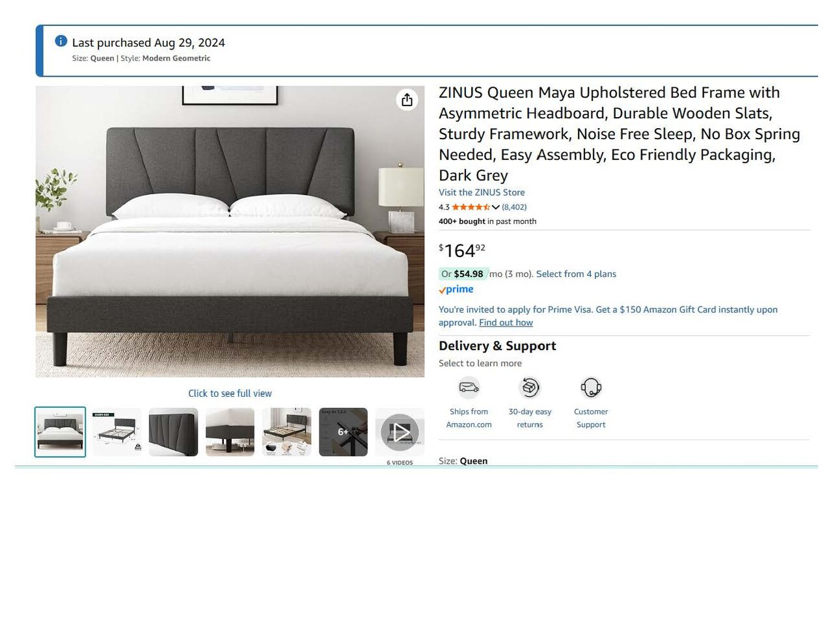Screen dimensions: 833x644
Task: Select the 30-day easy returns icon
Action: [x=530, y=388]
